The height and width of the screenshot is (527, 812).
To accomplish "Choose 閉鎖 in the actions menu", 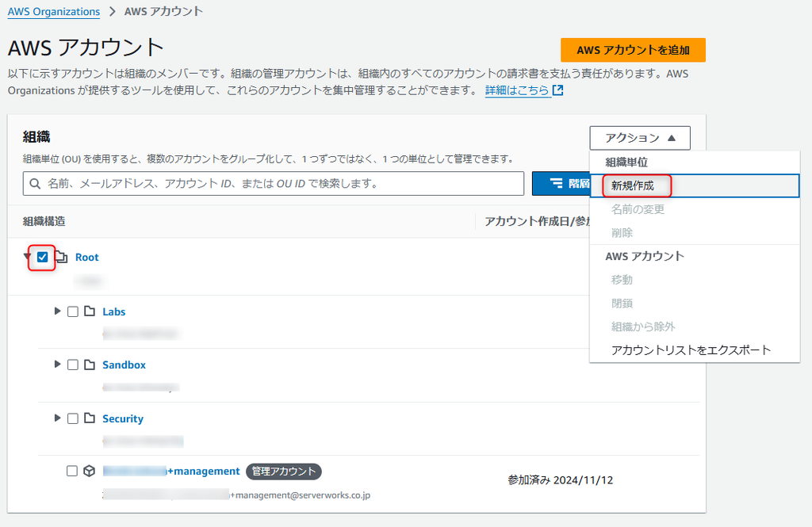I will click(695, 303).
